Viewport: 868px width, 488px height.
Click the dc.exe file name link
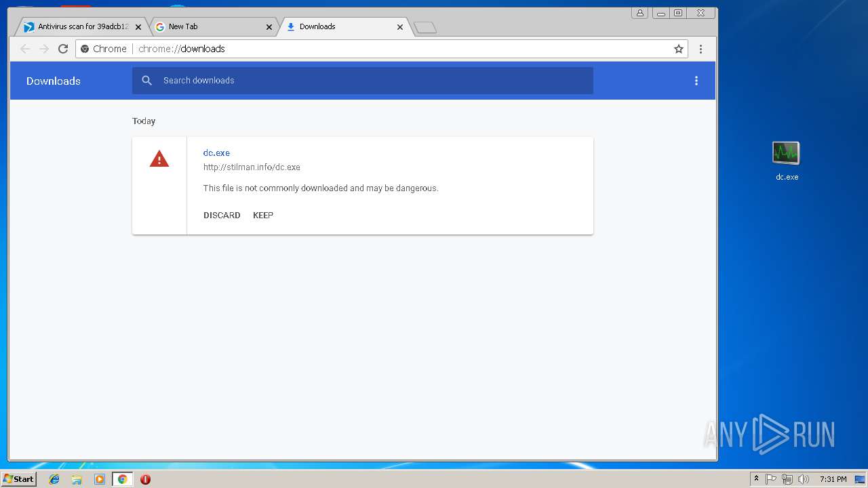click(x=216, y=152)
